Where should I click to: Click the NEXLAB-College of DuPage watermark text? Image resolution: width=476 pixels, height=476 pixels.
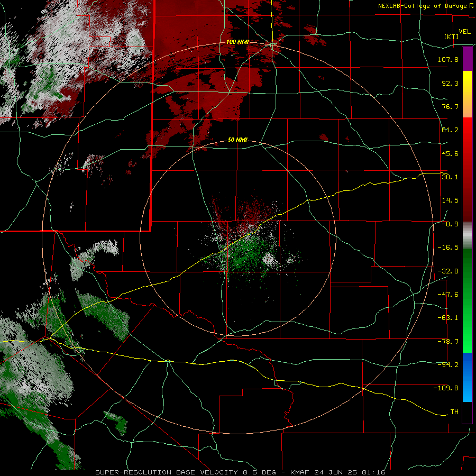[425, 6]
